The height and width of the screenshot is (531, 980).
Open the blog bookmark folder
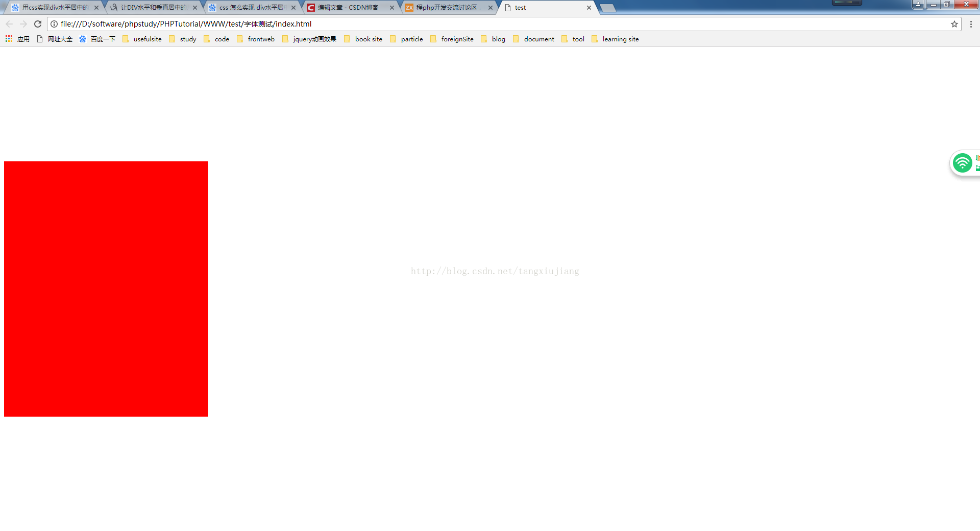point(493,39)
